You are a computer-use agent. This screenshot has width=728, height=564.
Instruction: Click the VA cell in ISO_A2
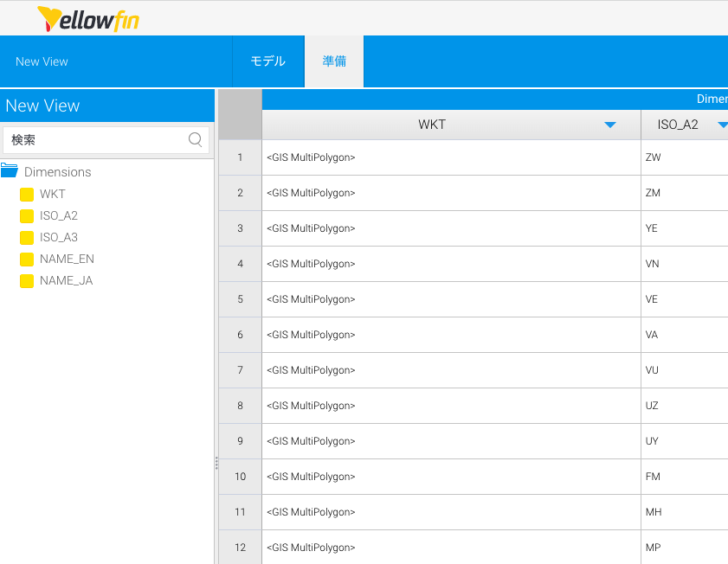(685, 335)
